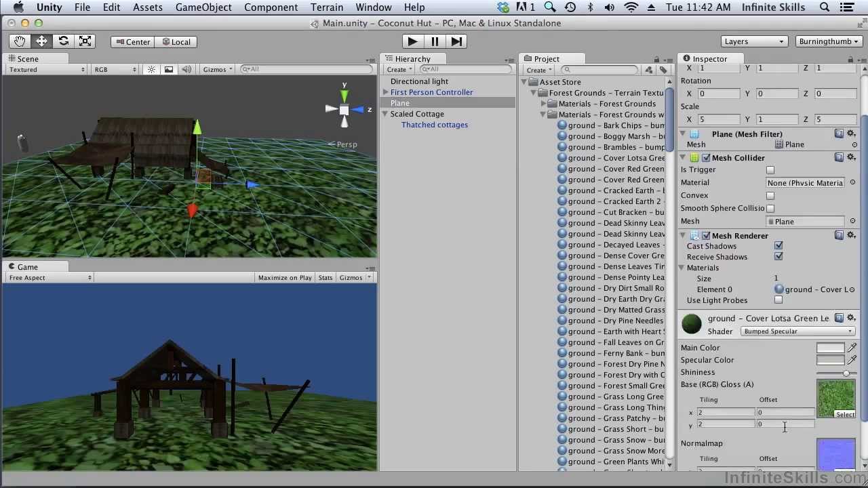This screenshot has height=488, width=868.
Task: Open material gear settings menu
Action: click(851, 319)
